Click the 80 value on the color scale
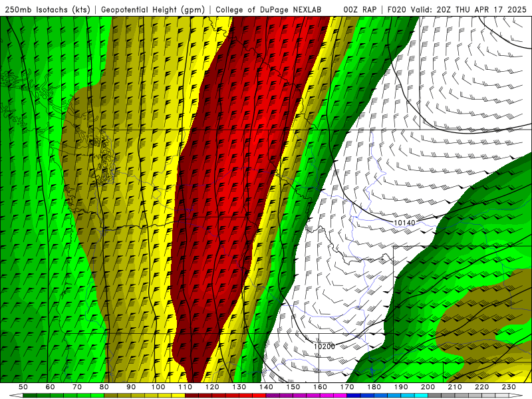The image size is (532, 399). (104, 387)
